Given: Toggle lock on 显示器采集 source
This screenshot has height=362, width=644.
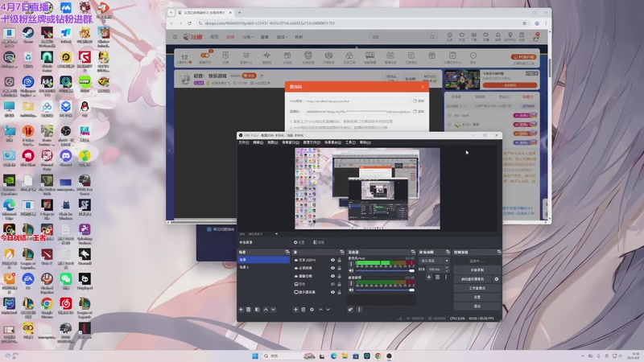Looking at the screenshot, I should 339,292.
